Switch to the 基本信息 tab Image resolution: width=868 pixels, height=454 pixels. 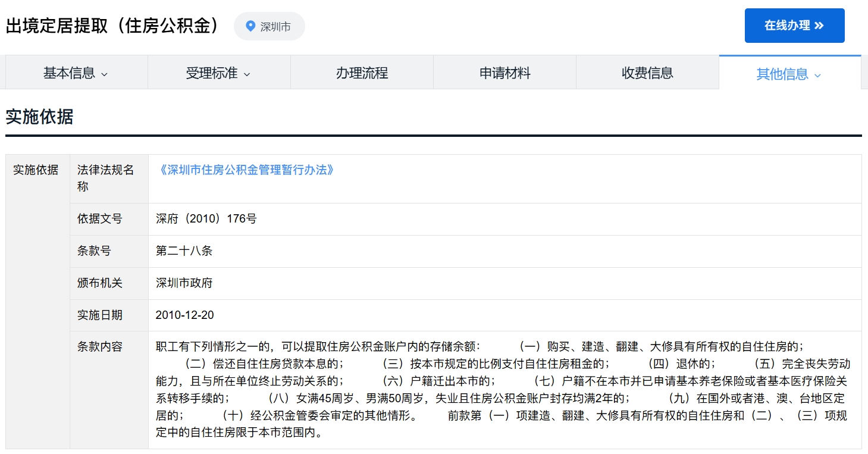(x=71, y=72)
